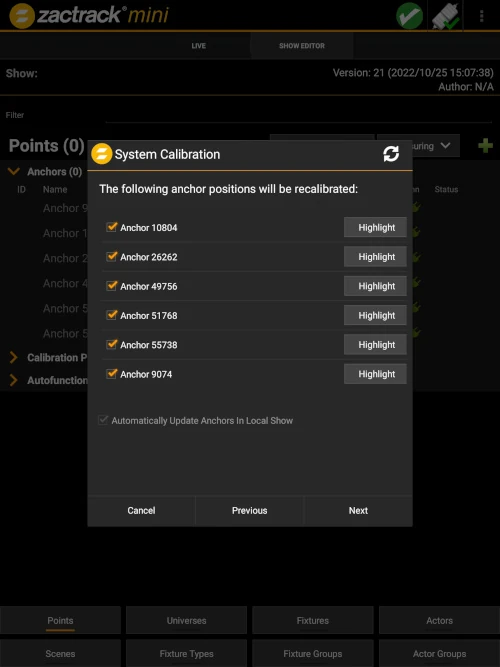Go to Previous calibration step

[x=249, y=510]
